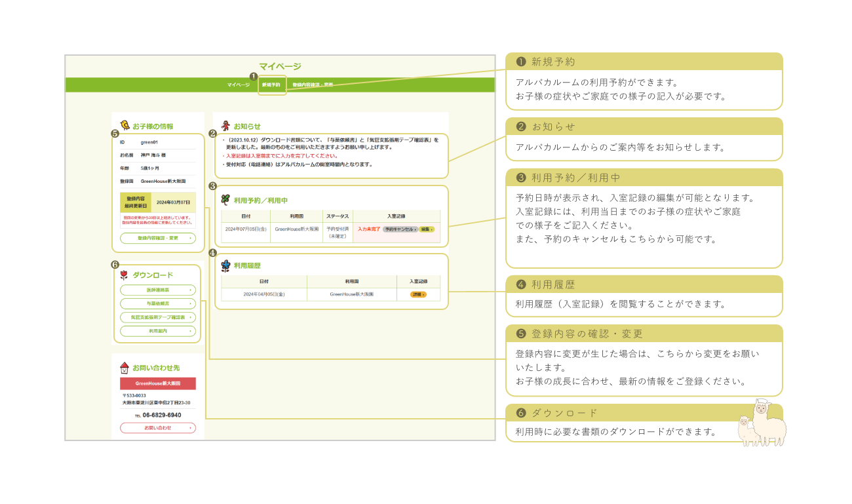Download the 与薬依頼書 form
The height and width of the screenshot is (504, 852).
tap(158, 303)
